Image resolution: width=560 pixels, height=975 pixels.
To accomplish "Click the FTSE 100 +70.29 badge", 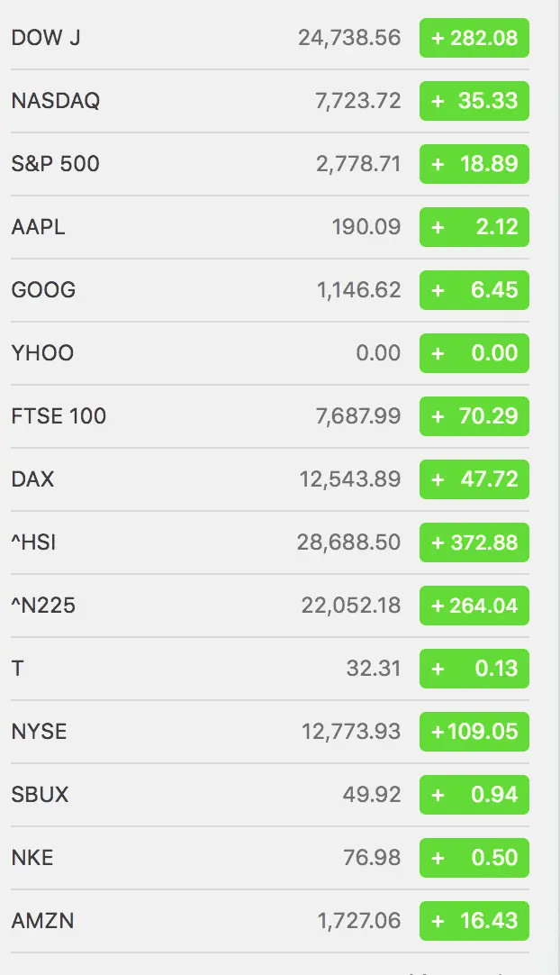I will (x=474, y=416).
